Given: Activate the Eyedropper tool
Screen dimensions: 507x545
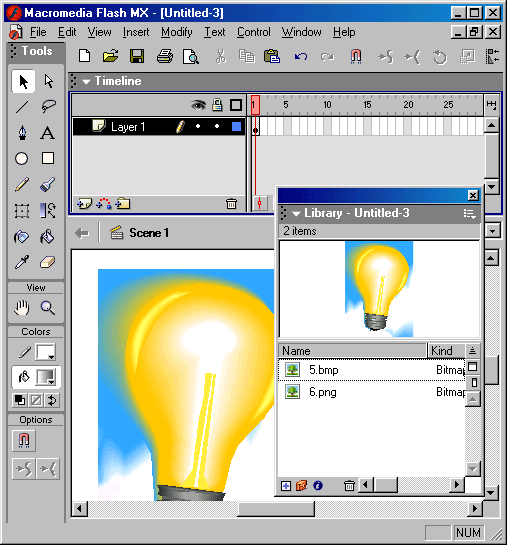Looking at the screenshot, I should click(x=22, y=262).
